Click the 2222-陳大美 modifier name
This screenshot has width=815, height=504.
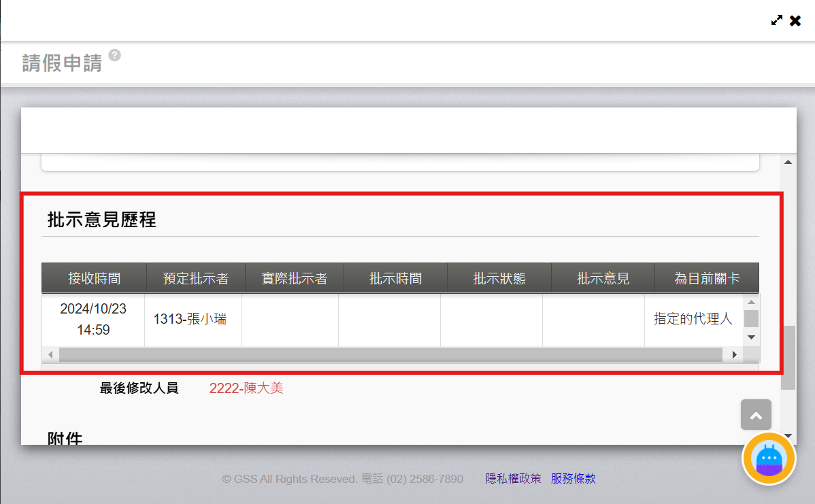tap(246, 388)
